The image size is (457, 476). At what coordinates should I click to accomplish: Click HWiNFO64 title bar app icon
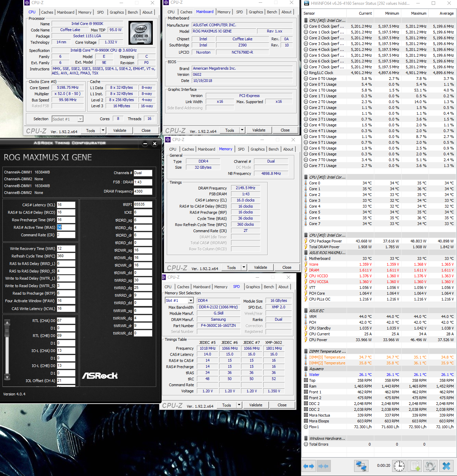306,3
